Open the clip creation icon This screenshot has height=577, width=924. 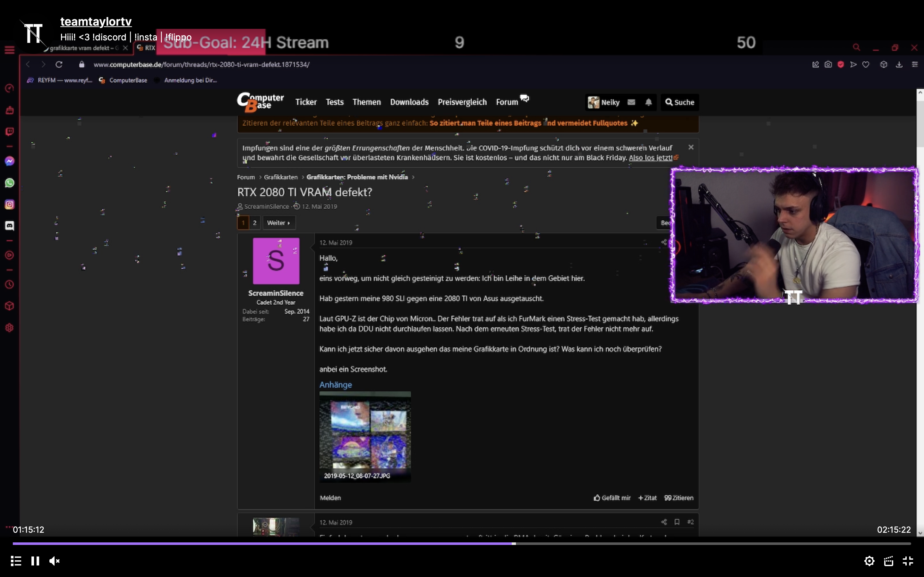888,561
